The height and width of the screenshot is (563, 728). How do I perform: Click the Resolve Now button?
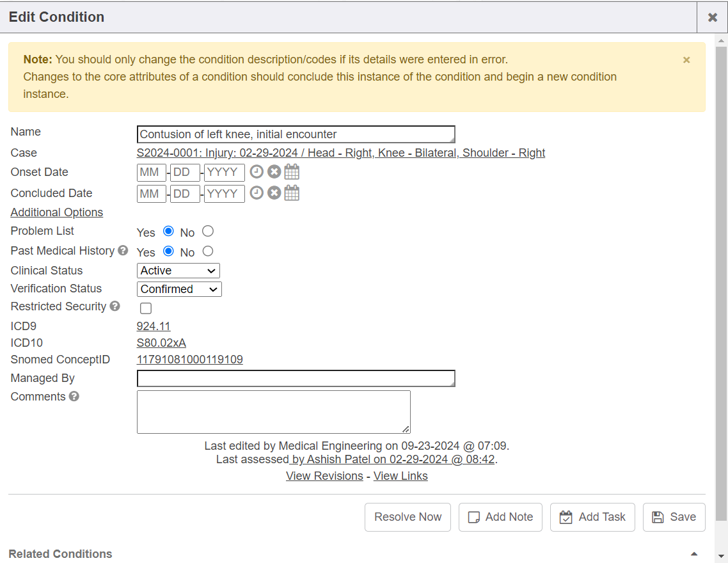408,517
